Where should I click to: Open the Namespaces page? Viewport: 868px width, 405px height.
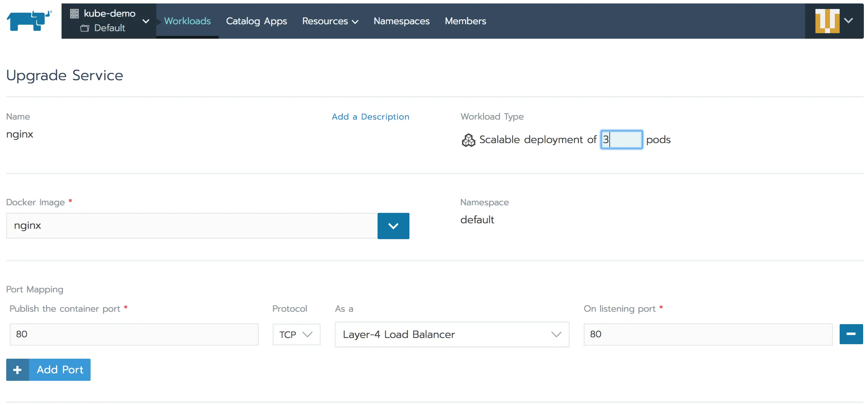(401, 21)
